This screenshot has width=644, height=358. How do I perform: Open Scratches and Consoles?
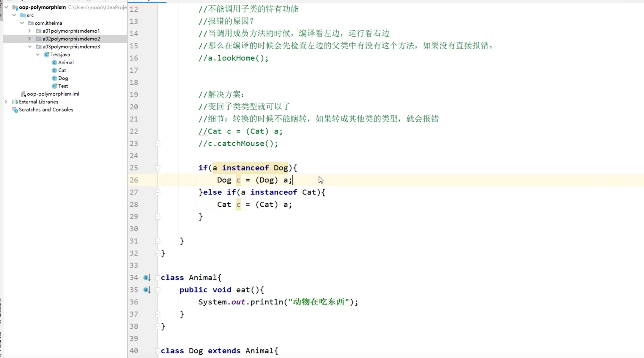point(46,110)
